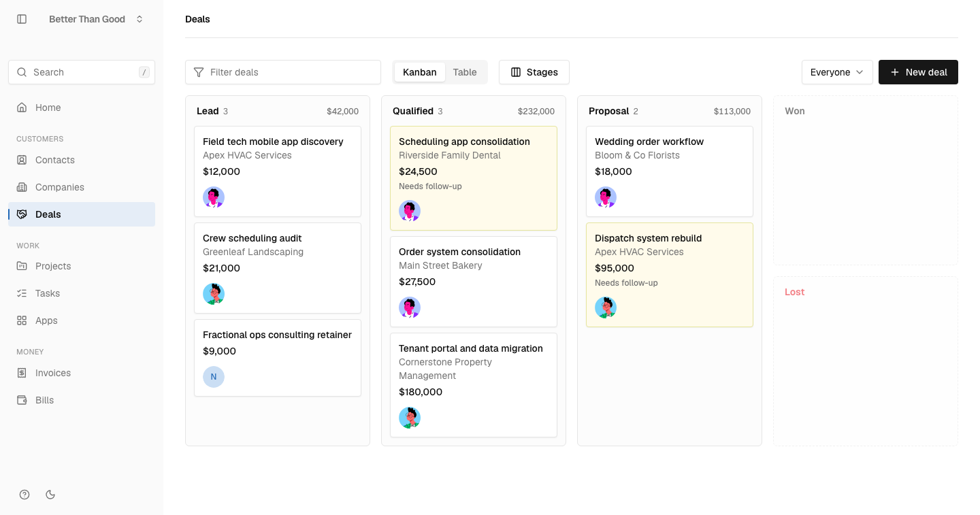Viewport: 980px width, 515px height.
Task: Click avatar on Fractional ops consulting retainer
Action: point(214,377)
